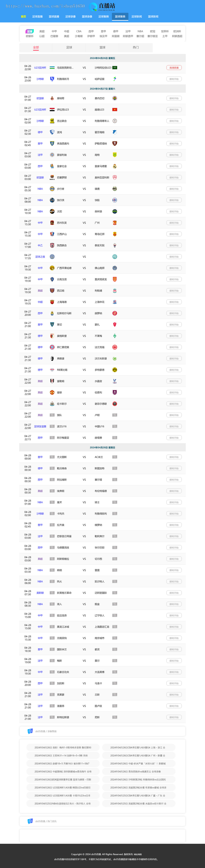This screenshot has height=868, width=205.
Task: Click the chat icon beside zb35直播 / 录像集锦
Action: (30, 731)
